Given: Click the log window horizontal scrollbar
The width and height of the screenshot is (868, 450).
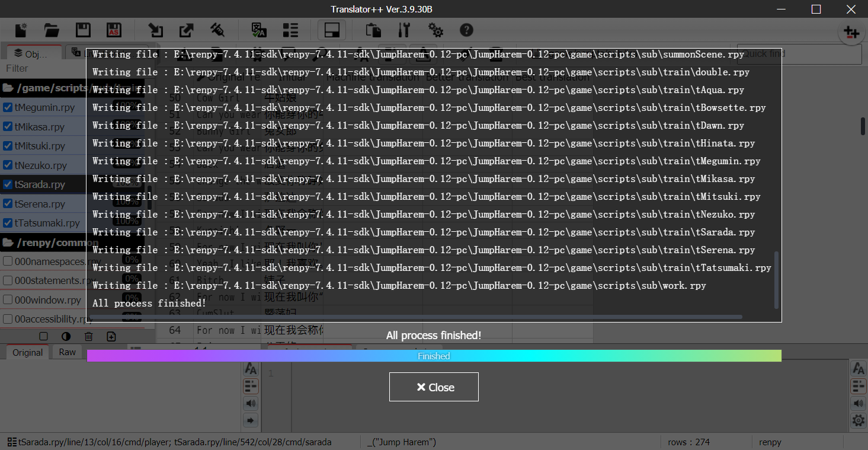Looking at the screenshot, I should click(x=417, y=317).
